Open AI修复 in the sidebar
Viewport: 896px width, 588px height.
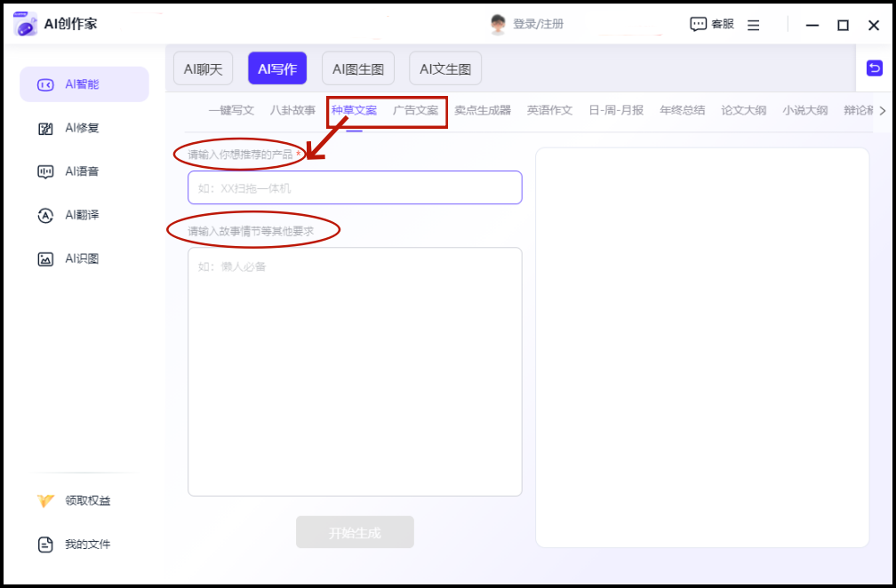[x=84, y=129]
